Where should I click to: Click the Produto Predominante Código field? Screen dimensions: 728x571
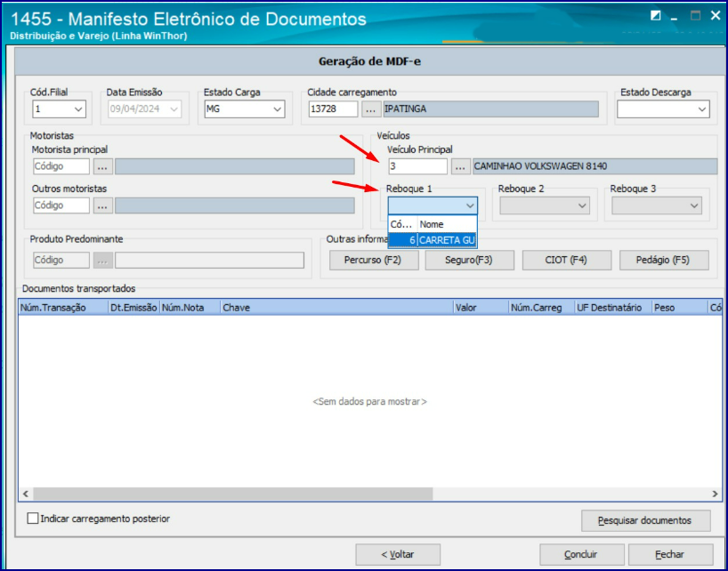[x=61, y=261]
